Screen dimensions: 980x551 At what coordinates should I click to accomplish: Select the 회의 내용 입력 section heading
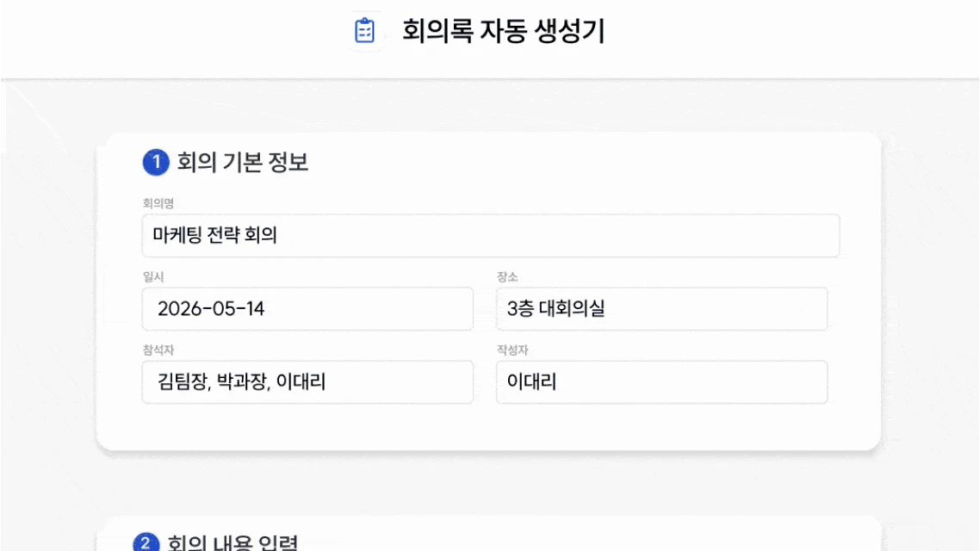click(233, 542)
